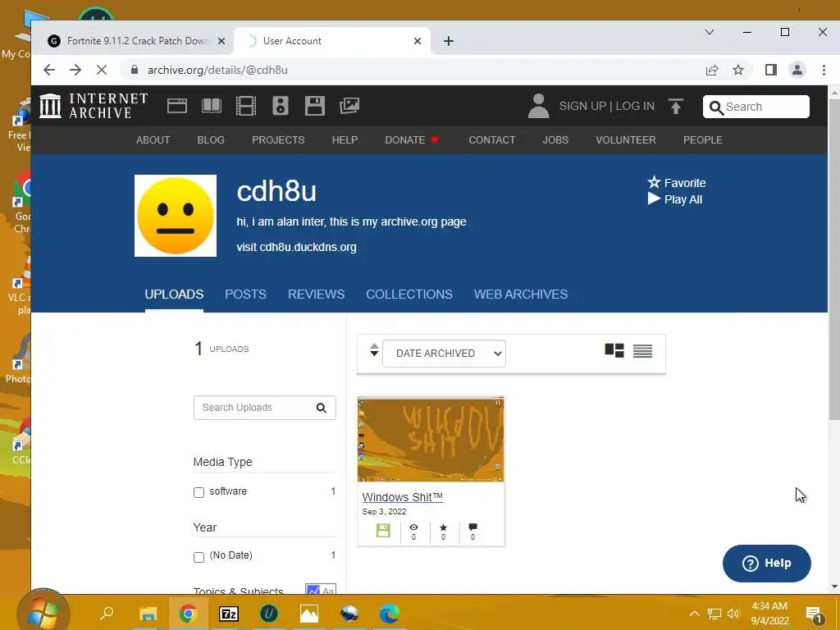Click LOG IN link
Viewport: 840px width, 630px height.
click(x=635, y=106)
